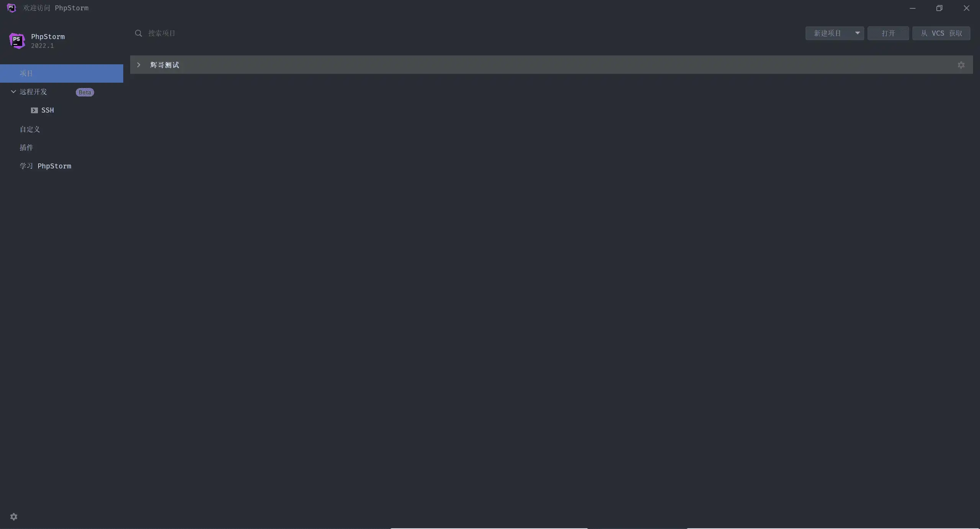Screen dimensions: 980x529
Task: Click the 新建项目 button
Action: pyautogui.click(x=828, y=33)
